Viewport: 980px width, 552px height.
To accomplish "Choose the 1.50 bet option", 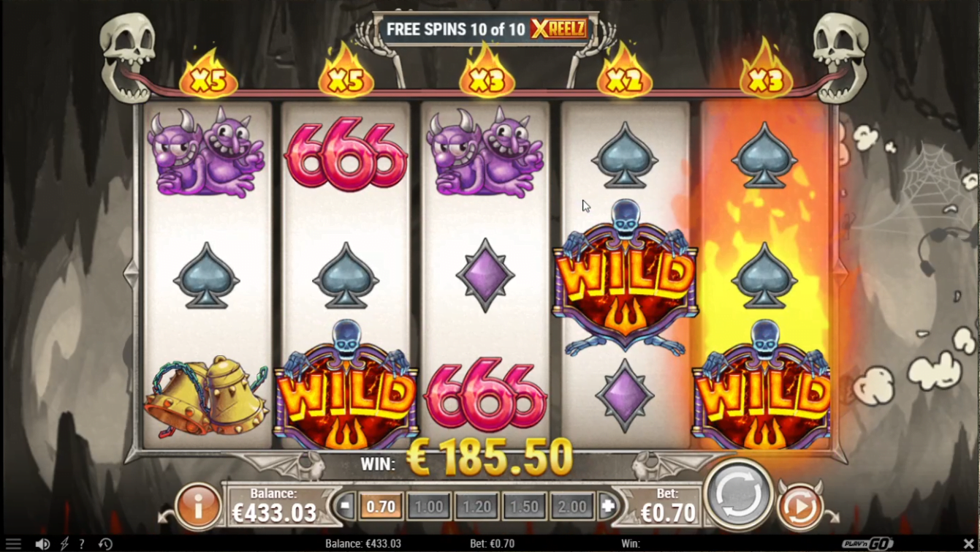I will click(x=524, y=506).
